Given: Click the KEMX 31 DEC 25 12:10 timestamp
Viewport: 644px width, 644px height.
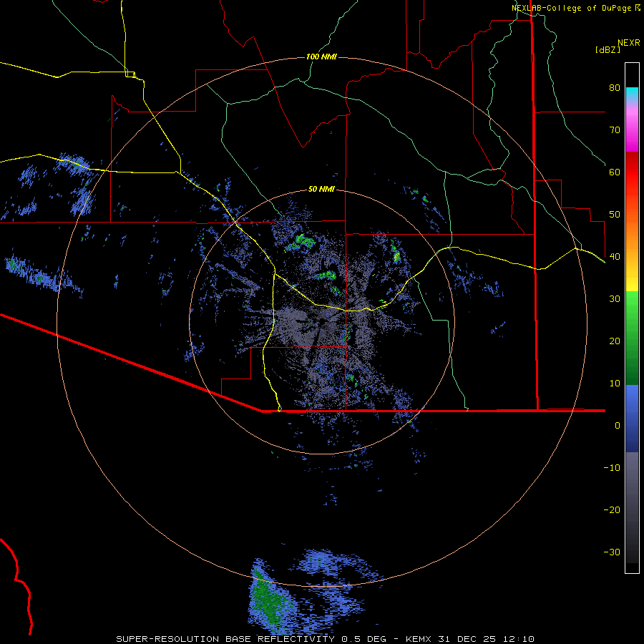Looking at the screenshot, I should click(470, 639).
